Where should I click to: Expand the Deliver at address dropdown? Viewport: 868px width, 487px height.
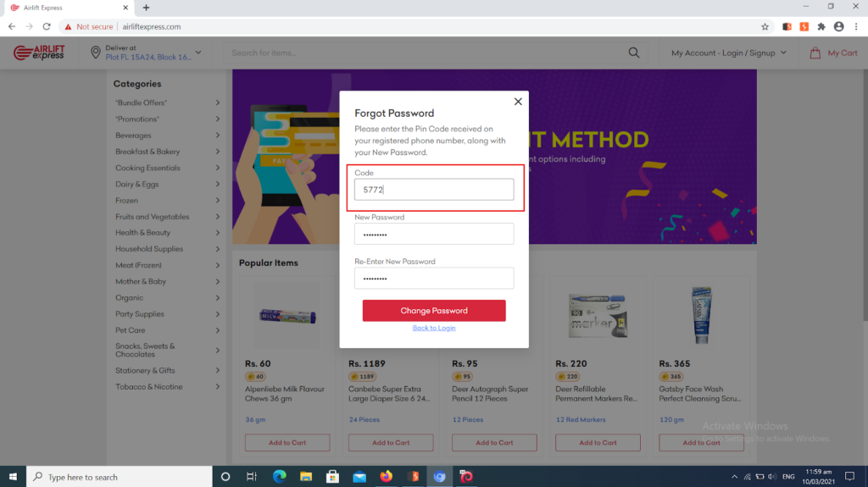coord(198,53)
